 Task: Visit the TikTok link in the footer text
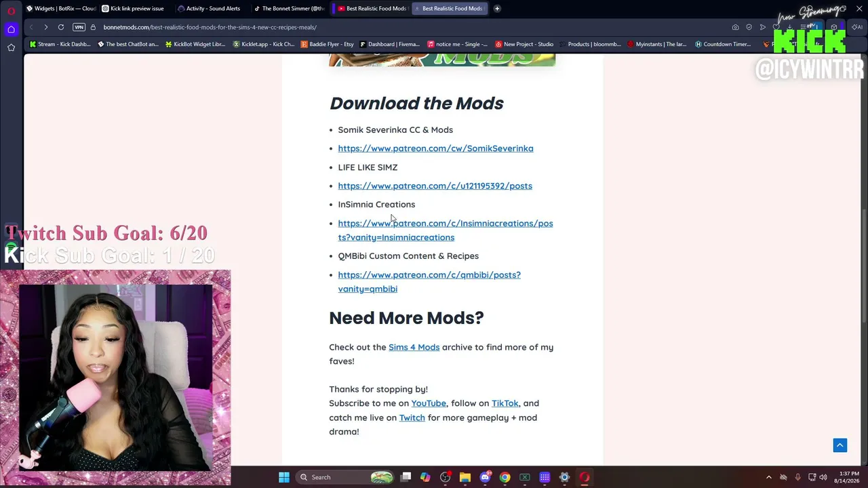click(505, 403)
